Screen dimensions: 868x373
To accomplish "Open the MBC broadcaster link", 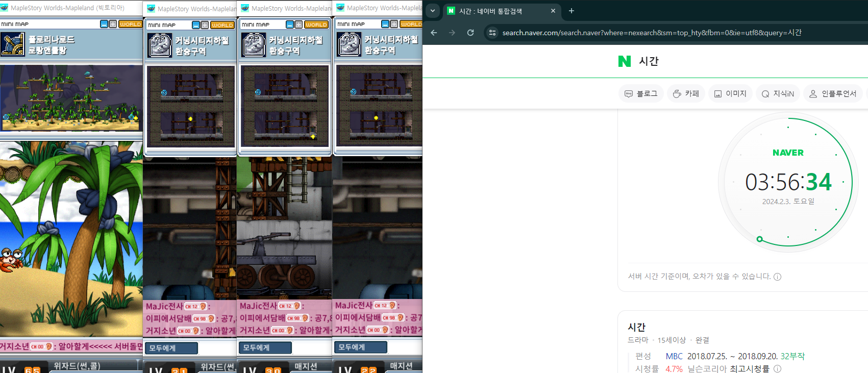I will (674, 356).
